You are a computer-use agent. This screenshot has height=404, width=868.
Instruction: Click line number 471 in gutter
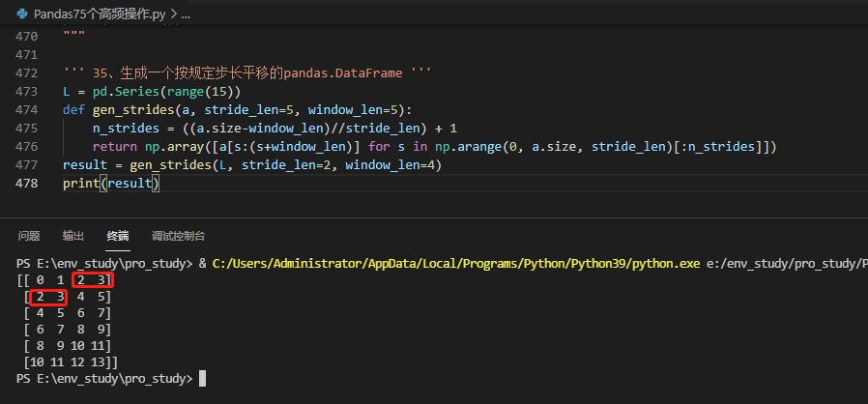click(x=28, y=55)
